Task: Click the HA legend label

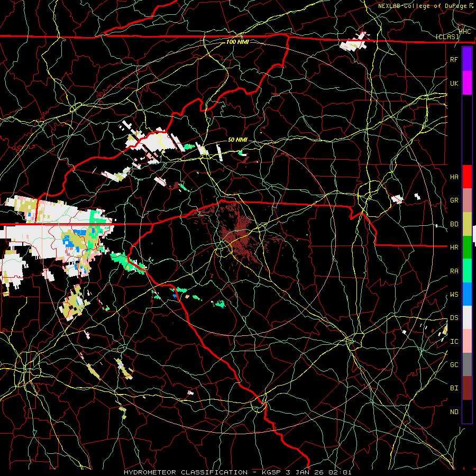Action: point(454,177)
